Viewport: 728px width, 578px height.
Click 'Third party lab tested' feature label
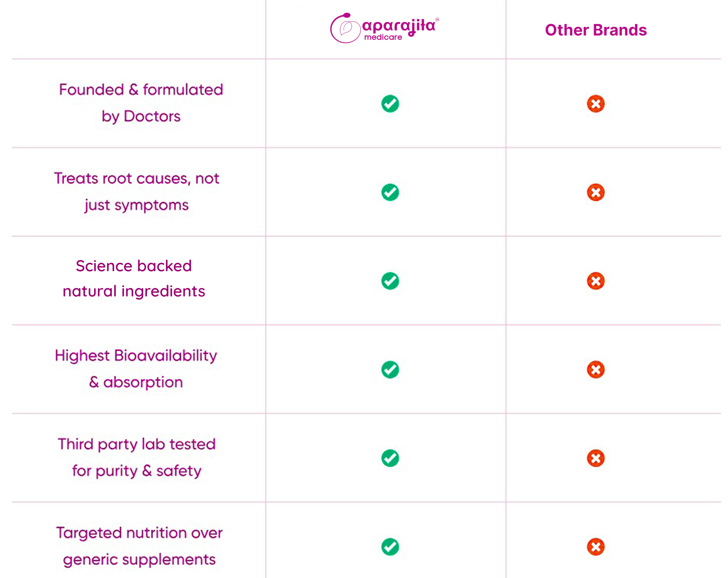(137, 457)
